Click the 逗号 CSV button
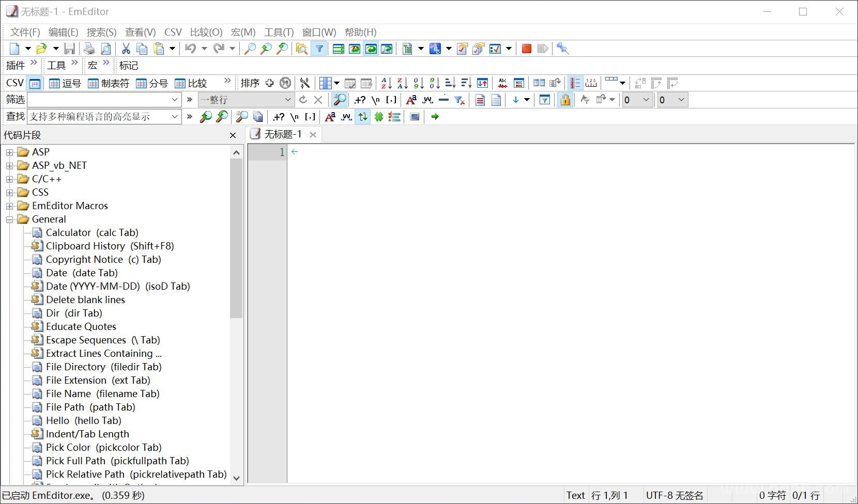Screen dimensions: 858x504 pos(65,83)
